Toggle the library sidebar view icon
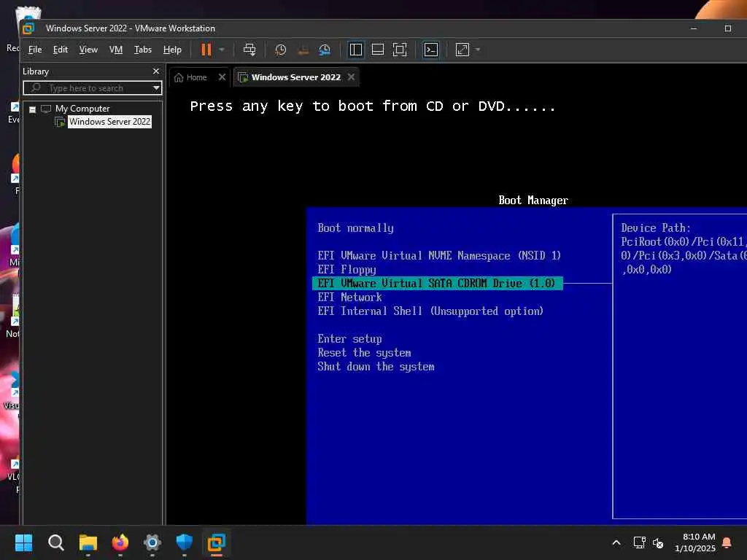This screenshot has width=747, height=560. pos(355,50)
